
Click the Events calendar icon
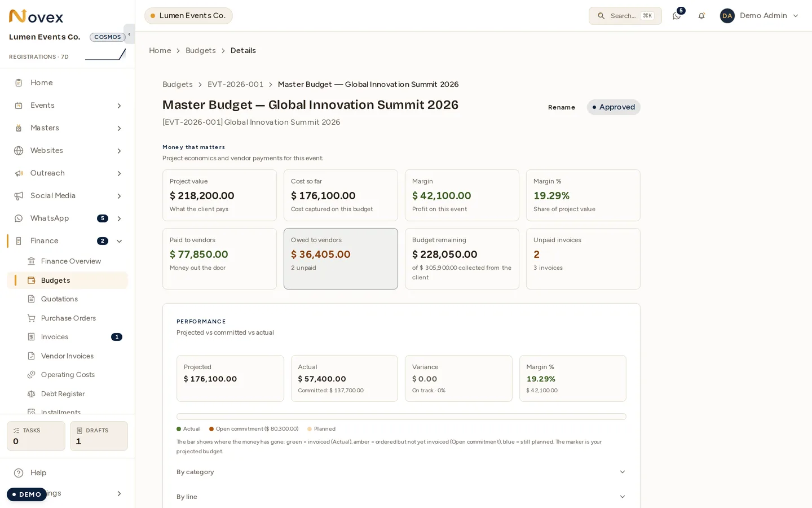click(19, 106)
